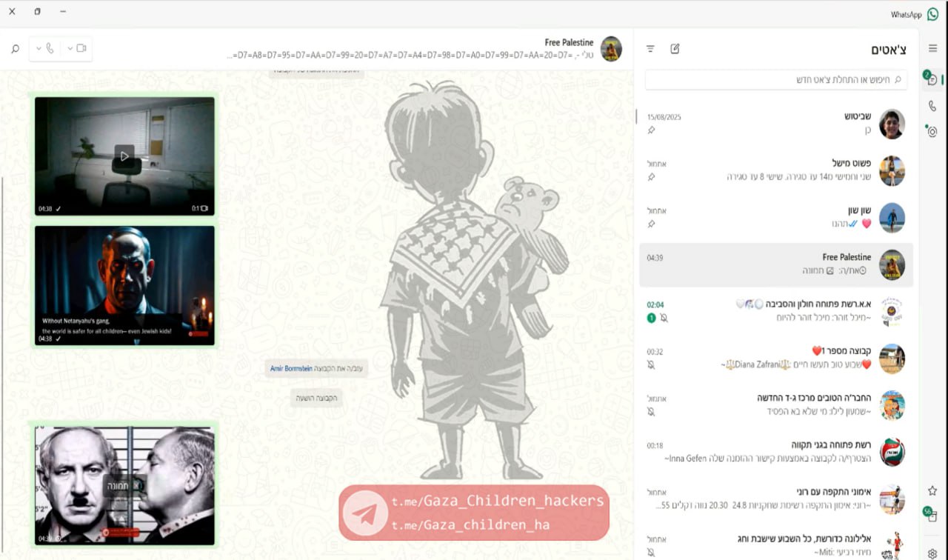Play the video message in the chat
This screenshot has width=948, height=560.
pos(124,156)
